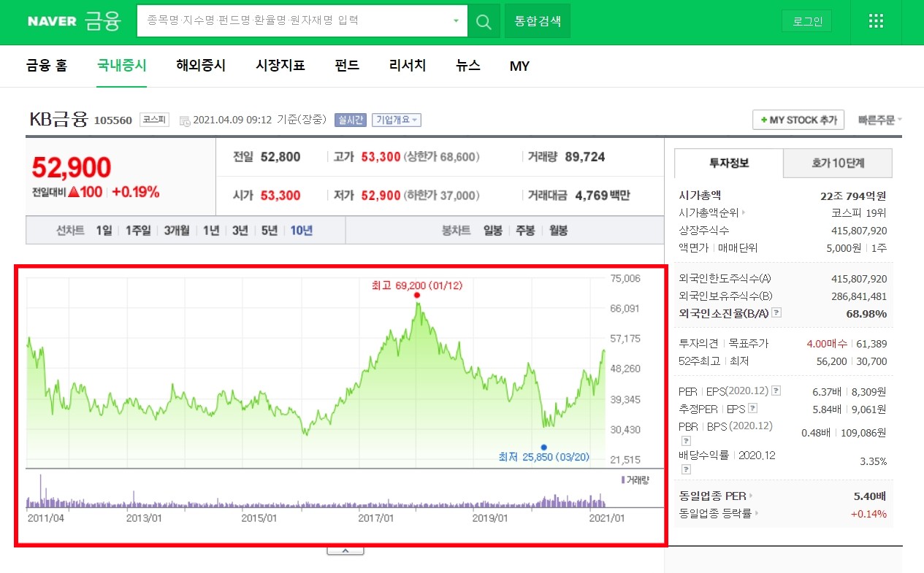Switch to 월봉 candlestick chart
Screen dimensions: 924x573
559,231
